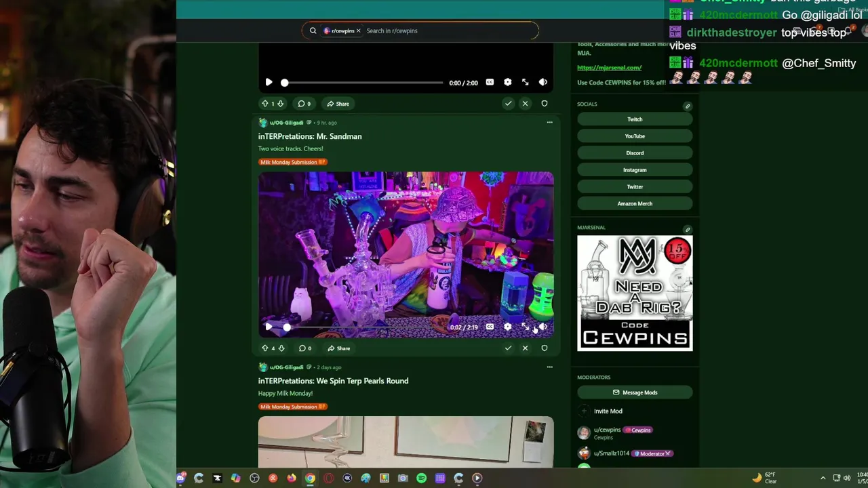Open u/OG-Giligadi profile on the 9 hr. ago post
This screenshot has width=868, height=488.
pos(286,123)
